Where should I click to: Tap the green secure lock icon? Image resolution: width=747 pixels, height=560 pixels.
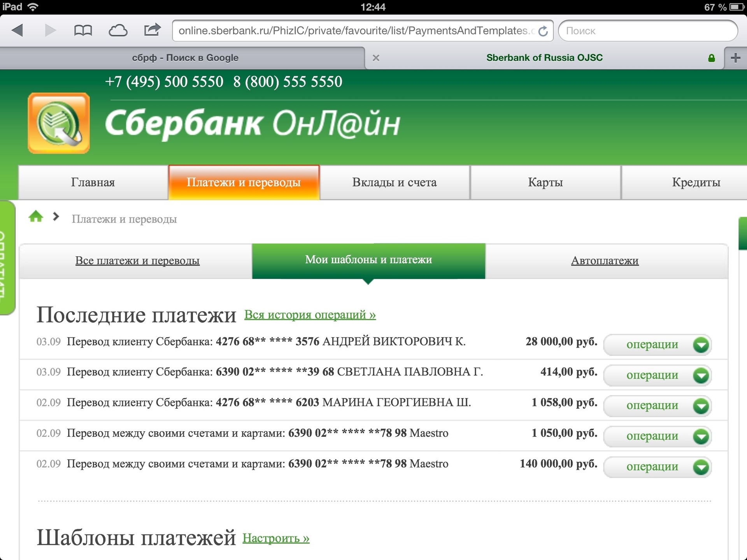[712, 58]
